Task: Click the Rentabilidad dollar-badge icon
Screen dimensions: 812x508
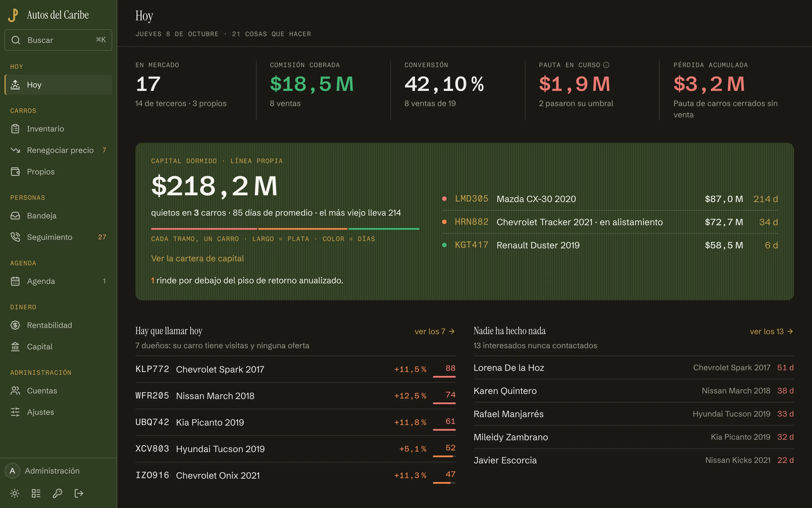Action: point(15,325)
